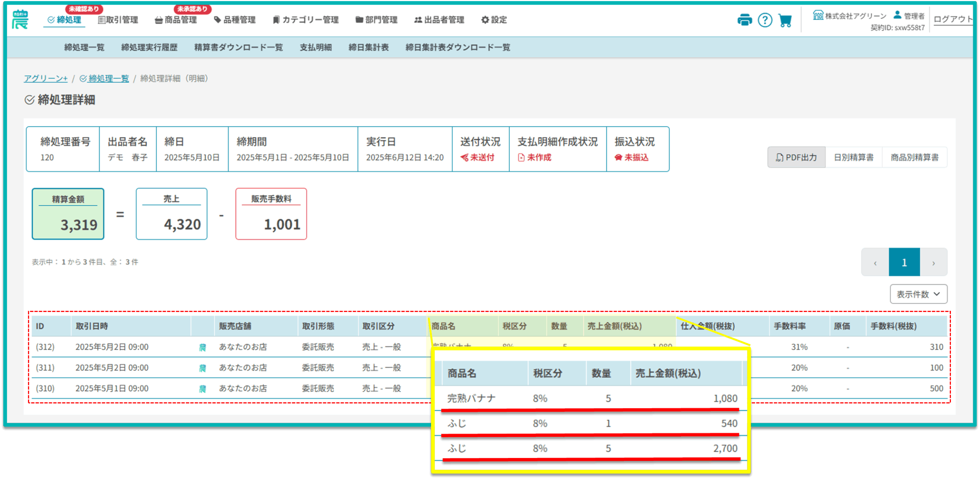Click the 精算金額 3,319 box

pos(68,214)
